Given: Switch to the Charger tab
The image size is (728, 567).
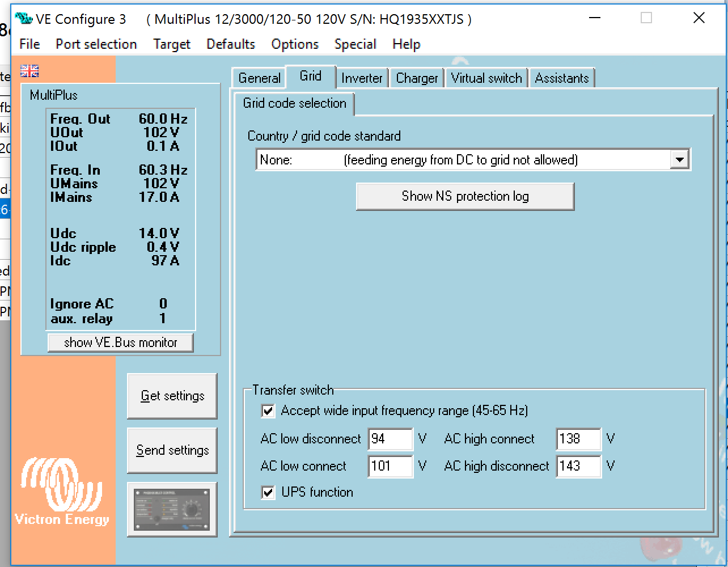Looking at the screenshot, I should coord(417,78).
